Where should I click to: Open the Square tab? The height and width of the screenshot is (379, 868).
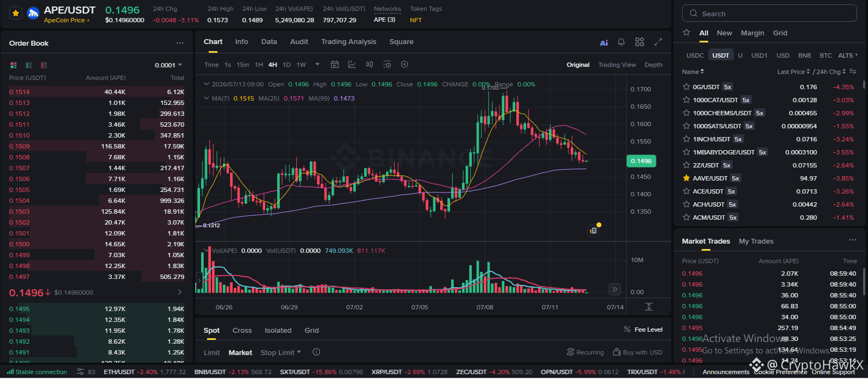pyautogui.click(x=401, y=42)
